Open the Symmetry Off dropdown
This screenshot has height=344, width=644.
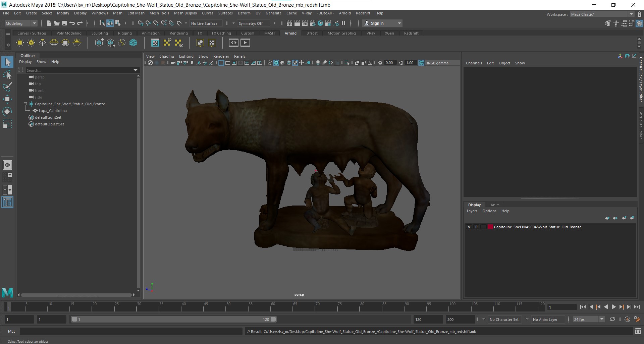click(253, 23)
